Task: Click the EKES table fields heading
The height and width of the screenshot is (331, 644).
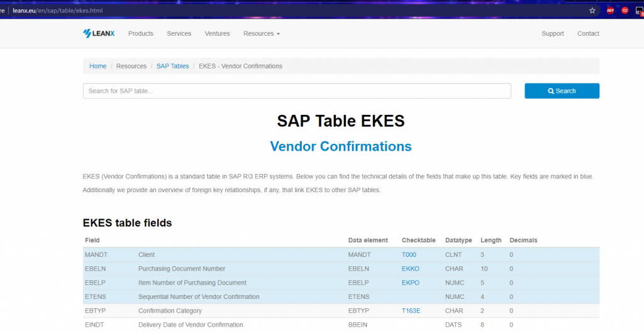Action: pos(127,223)
